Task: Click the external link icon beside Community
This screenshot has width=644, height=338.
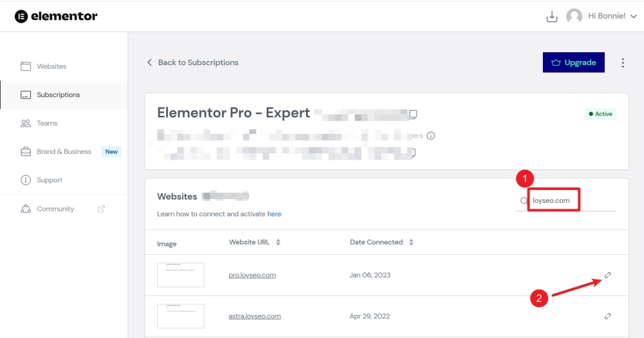Action: pos(101,209)
